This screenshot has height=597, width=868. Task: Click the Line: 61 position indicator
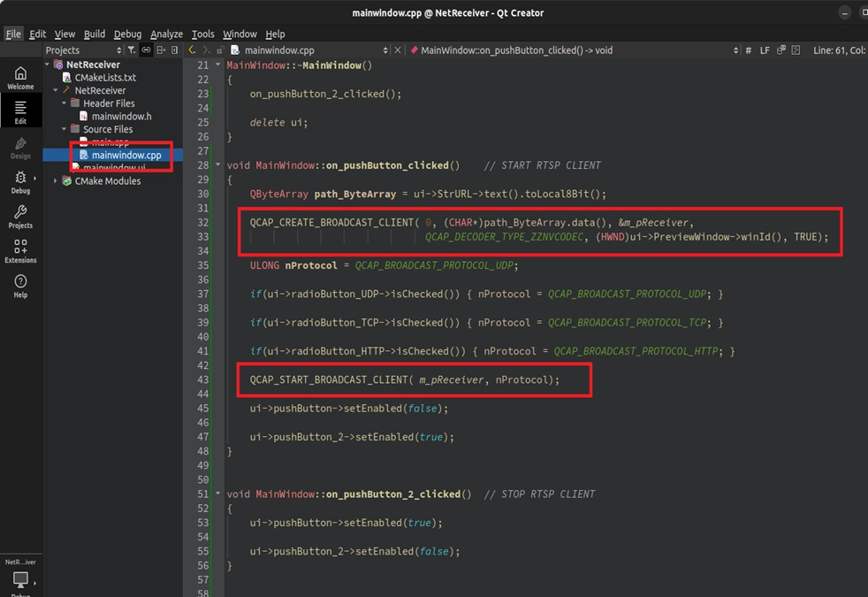[x=839, y=50]
